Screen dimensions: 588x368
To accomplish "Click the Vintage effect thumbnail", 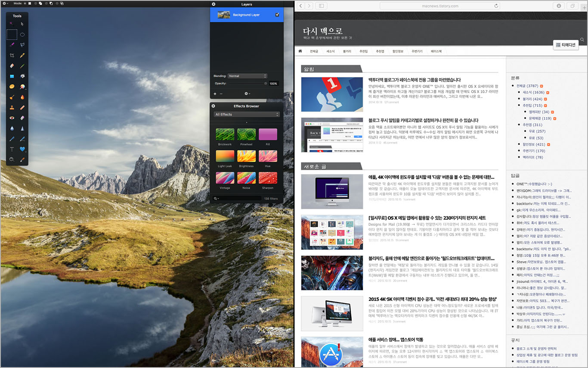I will [x=225, y=178].
